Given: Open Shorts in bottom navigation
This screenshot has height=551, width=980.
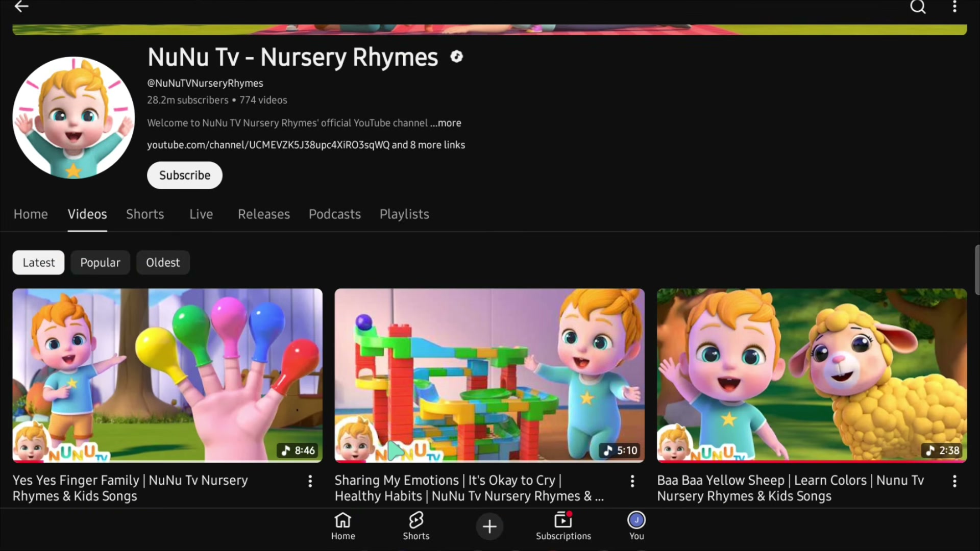Looking at the screenshot, I should (x=416, y=526).
